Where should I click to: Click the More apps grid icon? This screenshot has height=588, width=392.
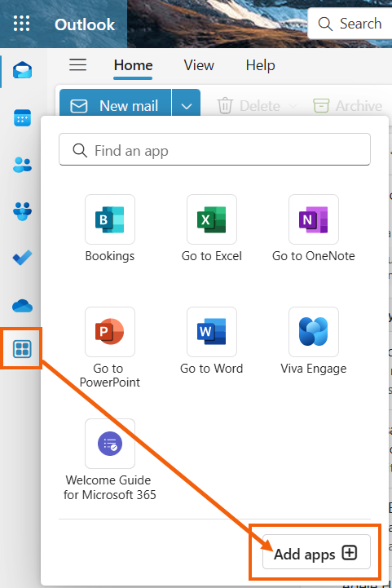[x=22, y=349]
